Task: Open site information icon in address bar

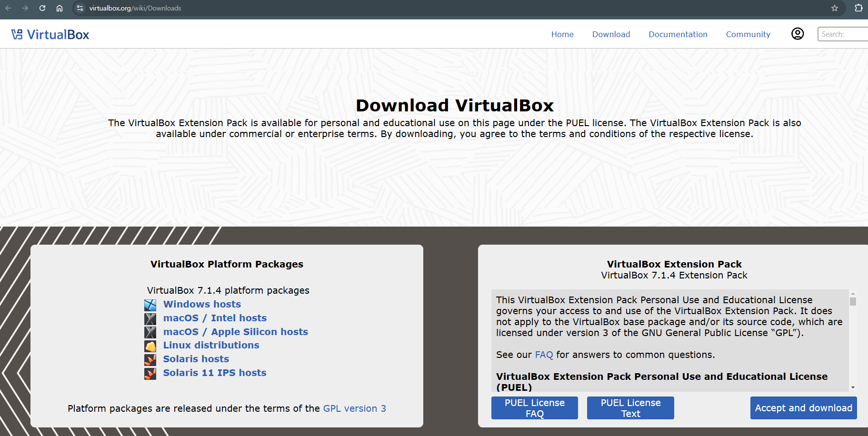Action: tap(80, 8)
